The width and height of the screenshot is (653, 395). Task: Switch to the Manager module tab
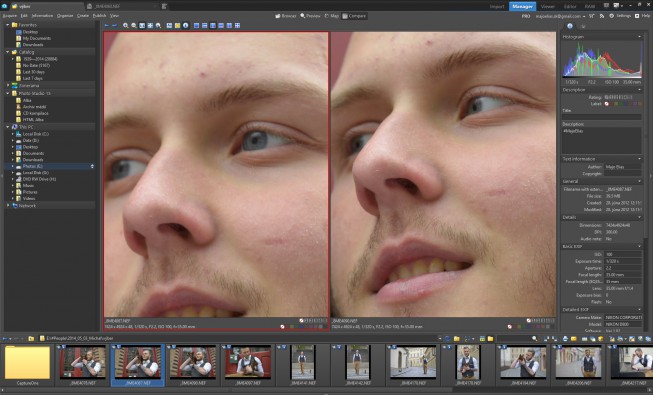point(522,6)
